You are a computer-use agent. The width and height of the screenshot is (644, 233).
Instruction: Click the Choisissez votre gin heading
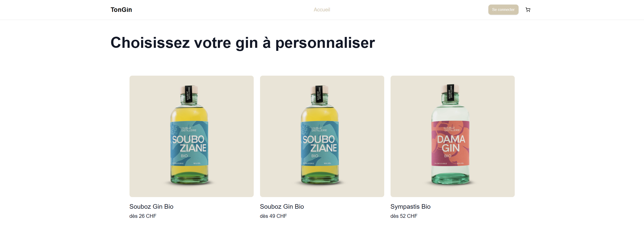click(x=243, y=43)
